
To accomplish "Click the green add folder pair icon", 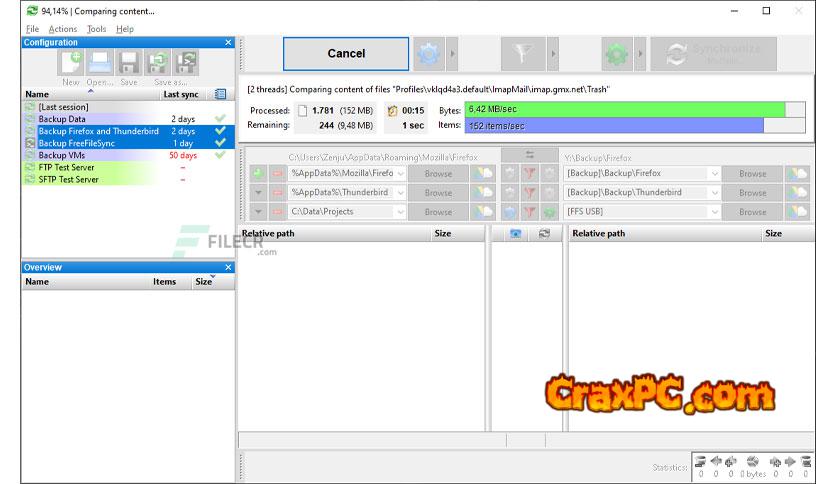I will pos(258,173).
